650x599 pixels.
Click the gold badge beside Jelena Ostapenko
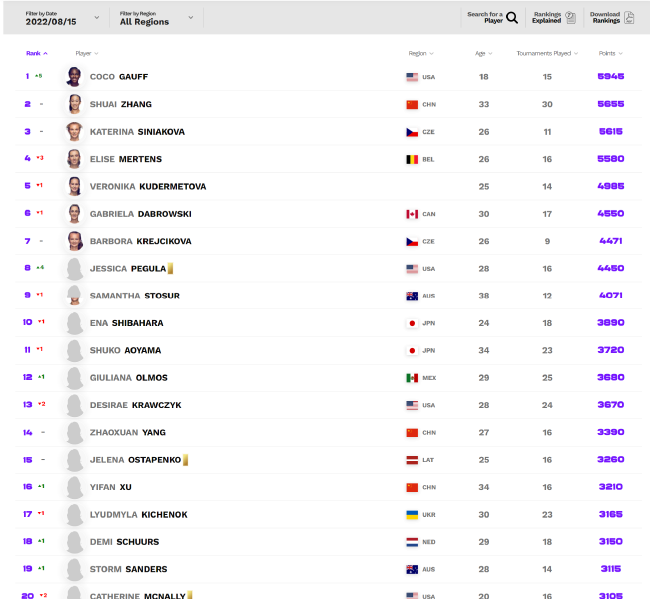[x=185, y=460]
